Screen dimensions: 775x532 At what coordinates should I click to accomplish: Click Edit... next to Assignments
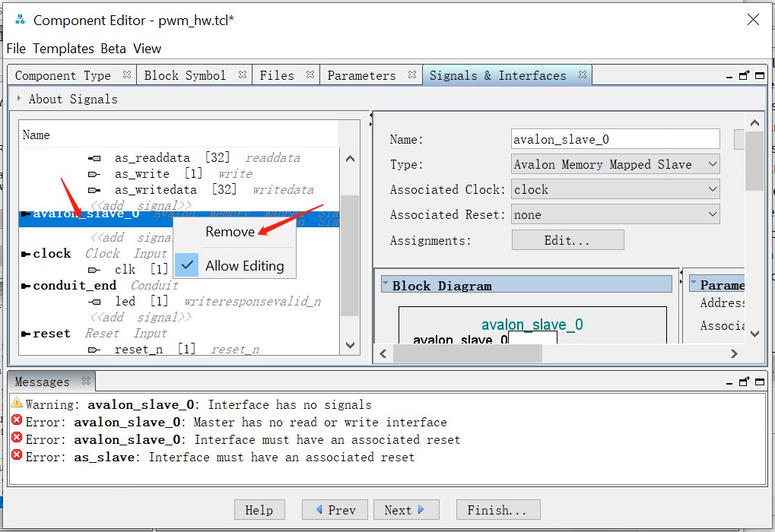567,239
